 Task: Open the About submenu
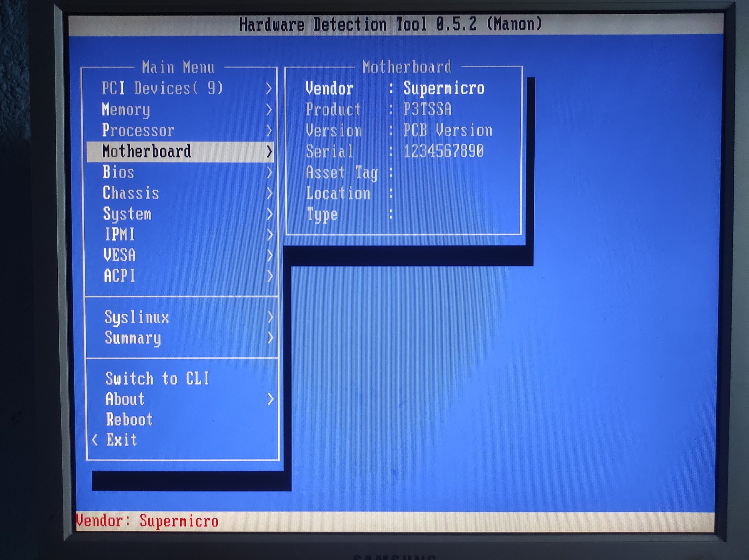125,399
